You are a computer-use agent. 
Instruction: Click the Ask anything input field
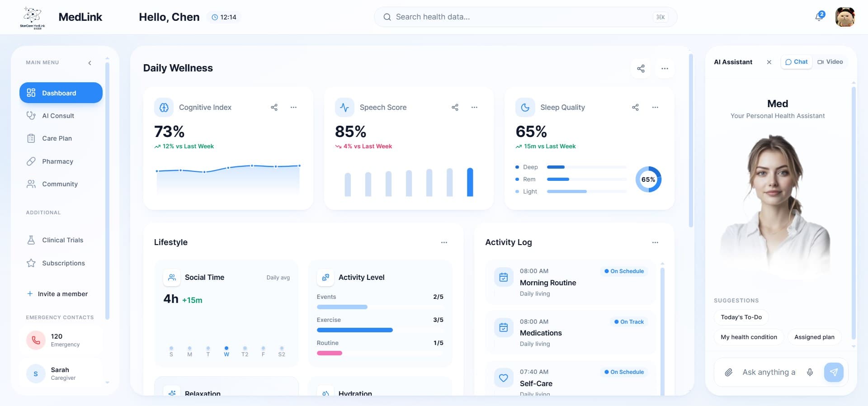(x=769, y=372)
